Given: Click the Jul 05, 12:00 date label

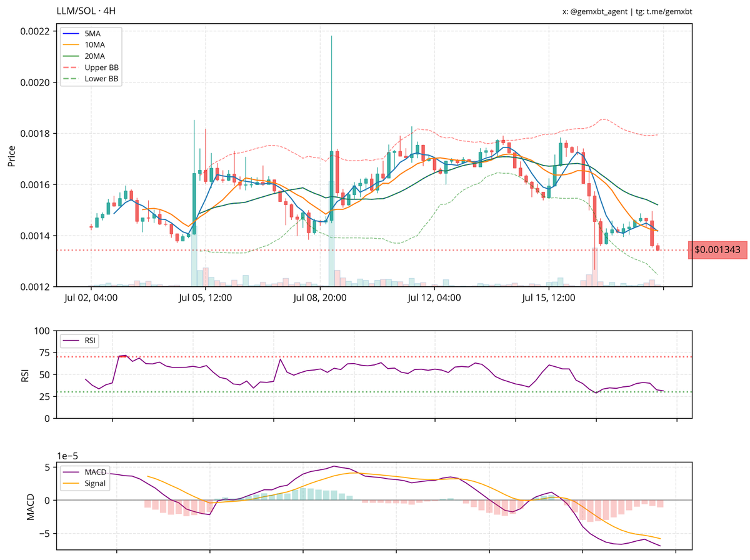Looking at the screenshot, I should pos(205,298).
